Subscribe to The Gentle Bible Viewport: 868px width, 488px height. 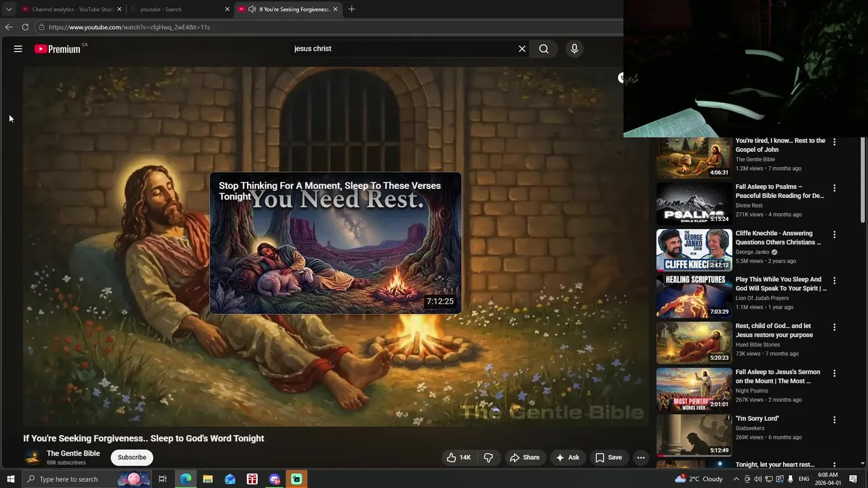[132, 457]
